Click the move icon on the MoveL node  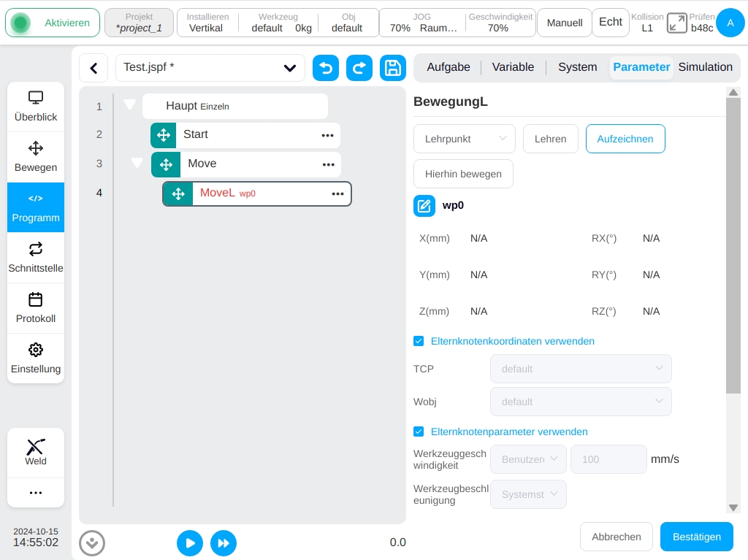pos(178,193)
